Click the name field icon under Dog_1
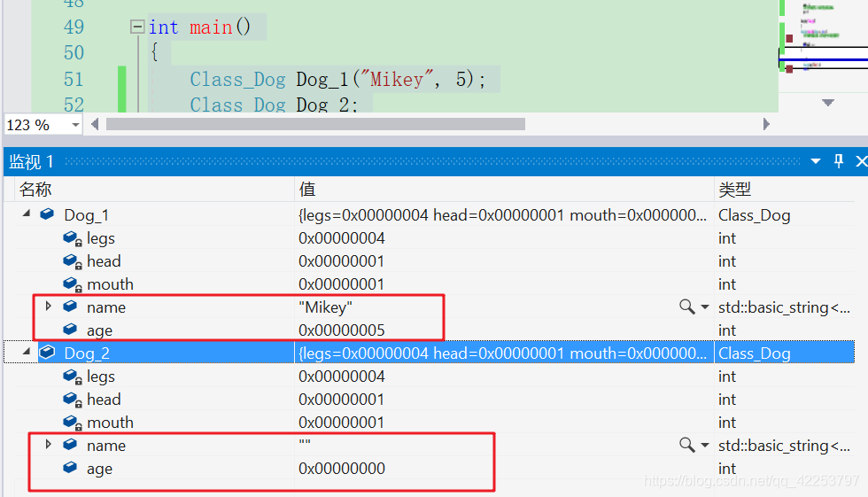This screenshot has height=497, width=868. (x=70, y=307)
